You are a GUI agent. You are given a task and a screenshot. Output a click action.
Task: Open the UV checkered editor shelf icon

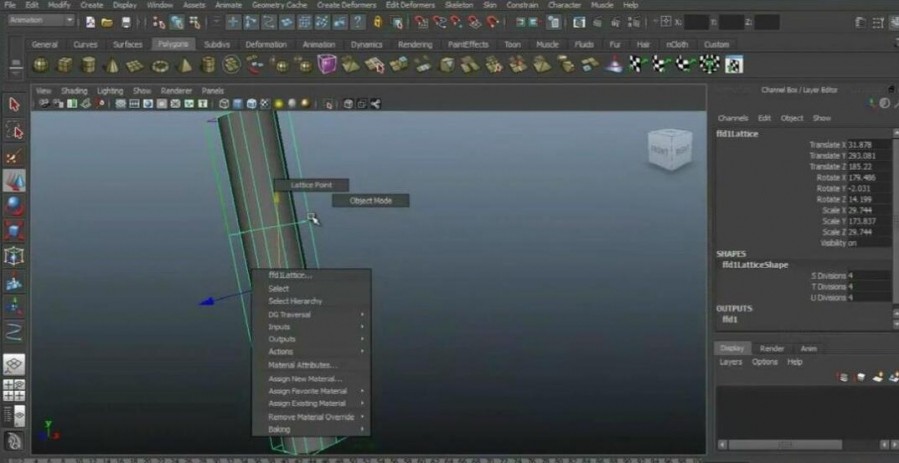click(734, 64)
